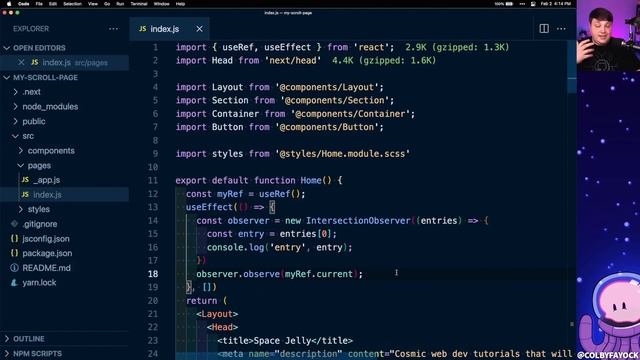This screenshot has width=640, height=360.
Task: Open the Selection menu
Action: click(x=72, y=4)
